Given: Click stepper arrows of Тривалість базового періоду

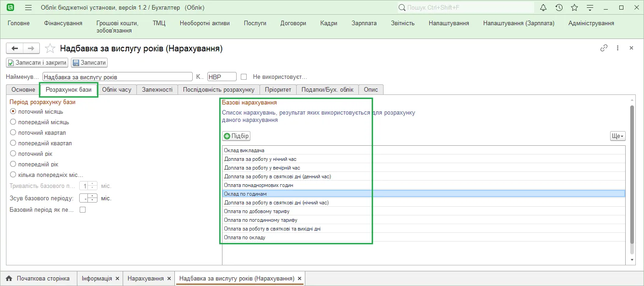Looking at the screenshot, I should click(x=92, y=186).
